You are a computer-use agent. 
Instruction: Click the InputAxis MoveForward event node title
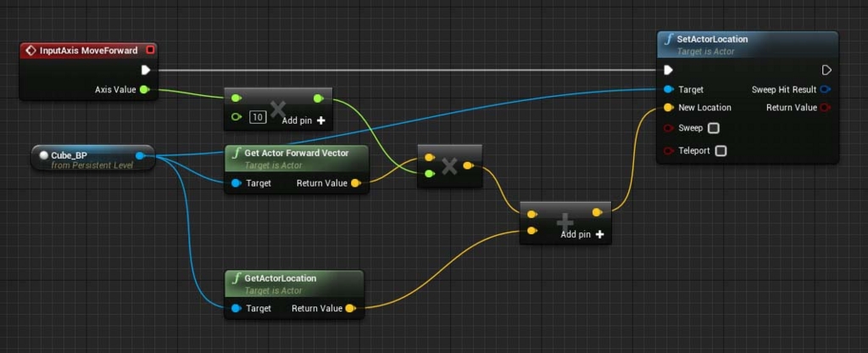click(88, 50)
